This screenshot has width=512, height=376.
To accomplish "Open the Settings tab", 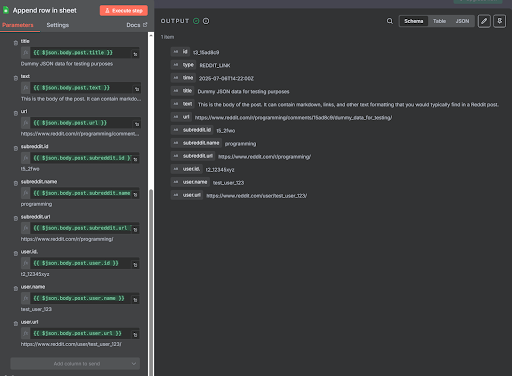I will click(x=58, y=25).
